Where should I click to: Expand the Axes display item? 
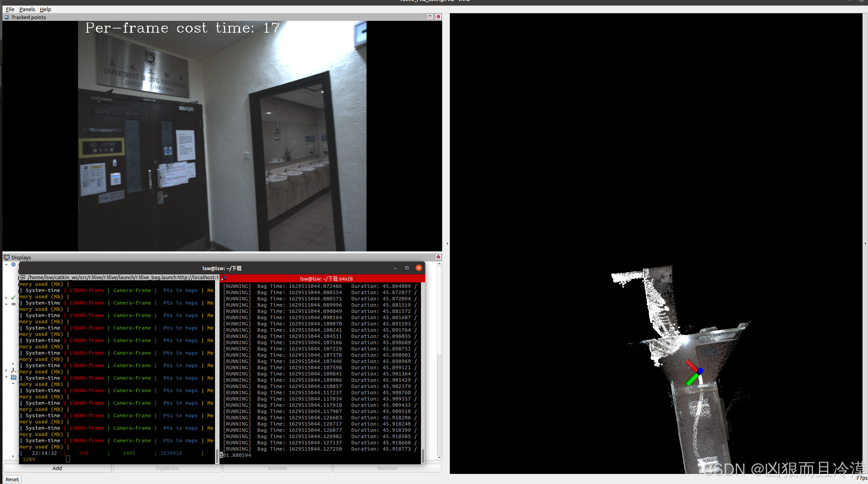6,371
